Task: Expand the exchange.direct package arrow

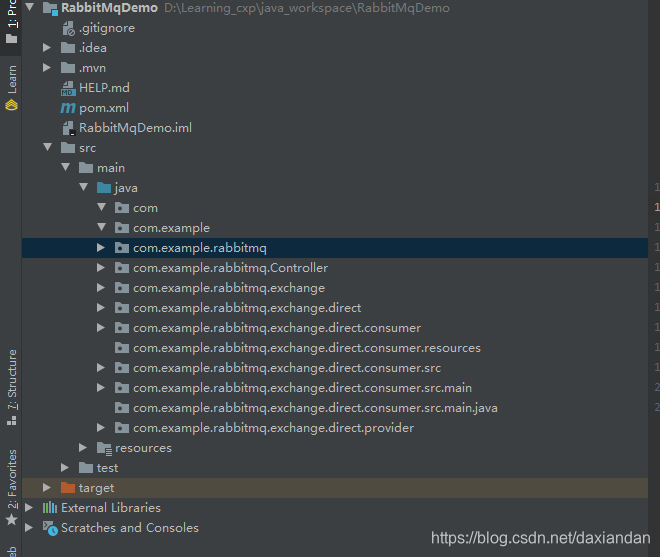Action: [x=101, y=307]
